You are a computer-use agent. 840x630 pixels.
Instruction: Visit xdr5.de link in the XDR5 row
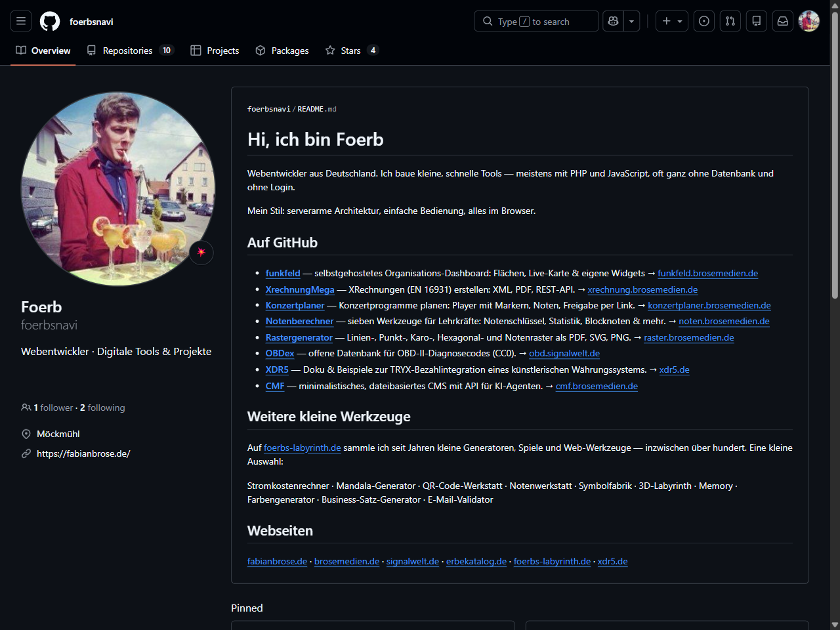click(x=675, y=369)
